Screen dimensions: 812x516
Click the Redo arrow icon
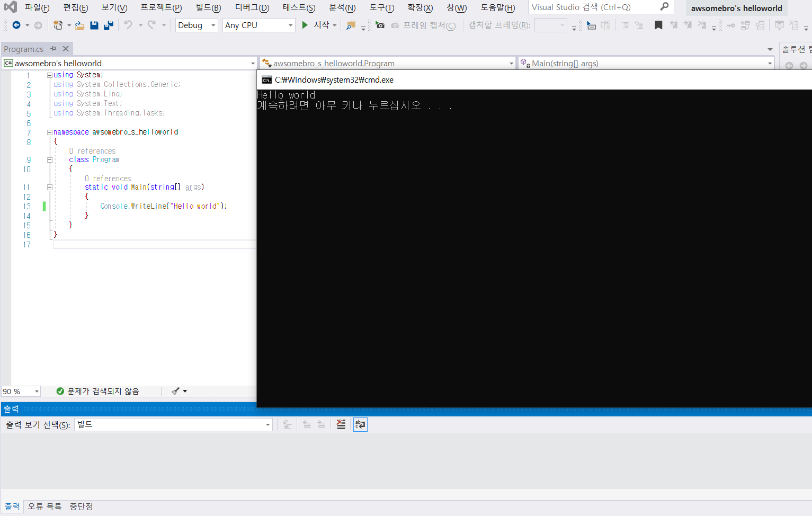[x=151, y=25]
